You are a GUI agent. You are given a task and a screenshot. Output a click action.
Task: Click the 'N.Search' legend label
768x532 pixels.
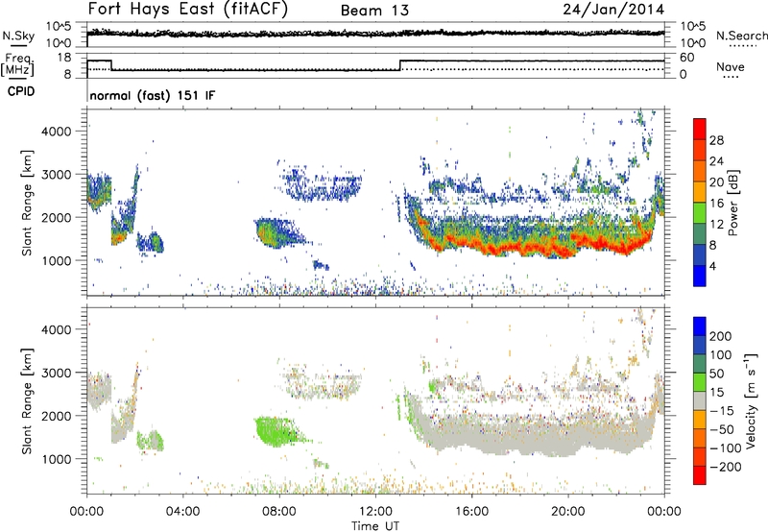click(x=741, y=36)
